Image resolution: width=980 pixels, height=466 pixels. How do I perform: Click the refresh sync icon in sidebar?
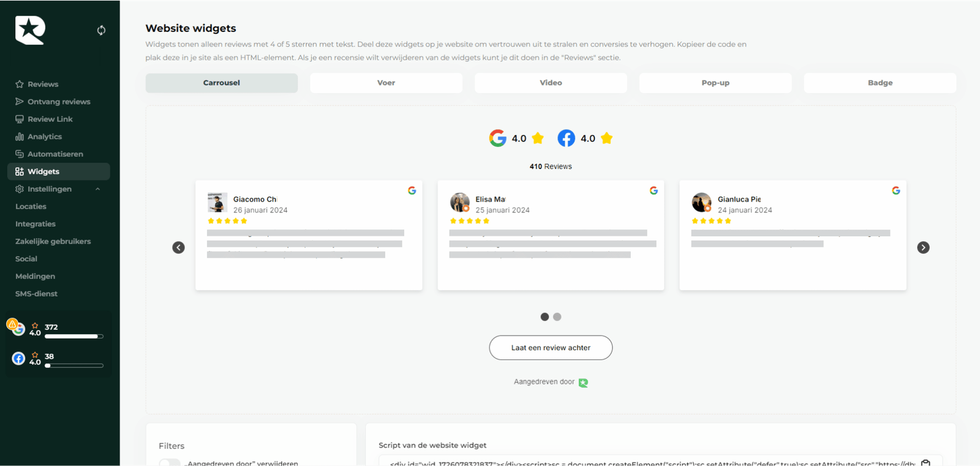point(101,30)
